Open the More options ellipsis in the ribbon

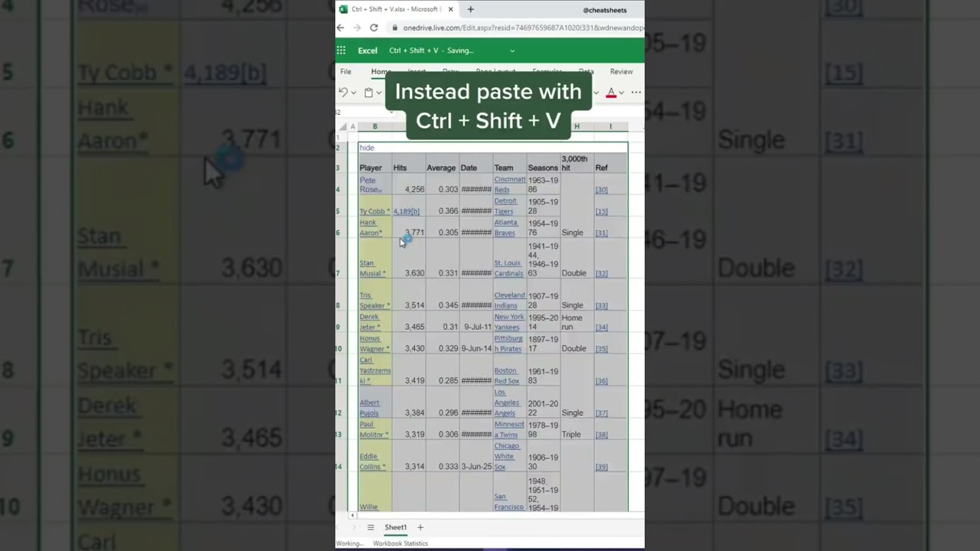(x=635, y=93)
